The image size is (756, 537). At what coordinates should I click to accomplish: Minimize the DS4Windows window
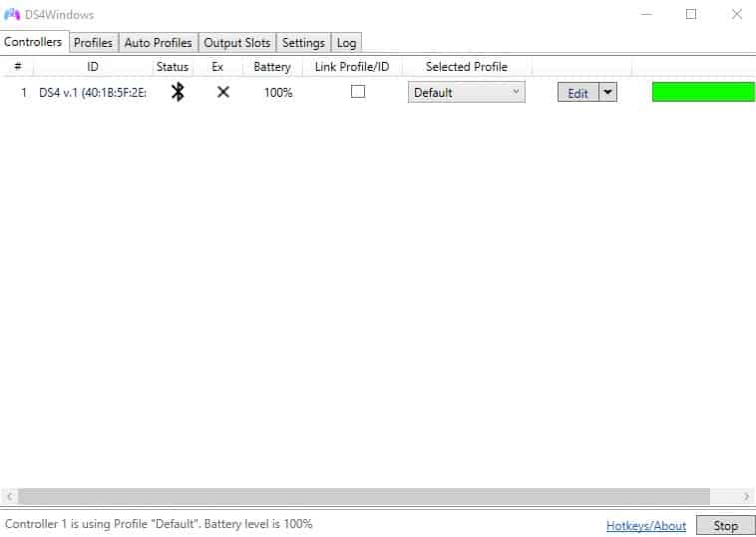tap(646, 15)
